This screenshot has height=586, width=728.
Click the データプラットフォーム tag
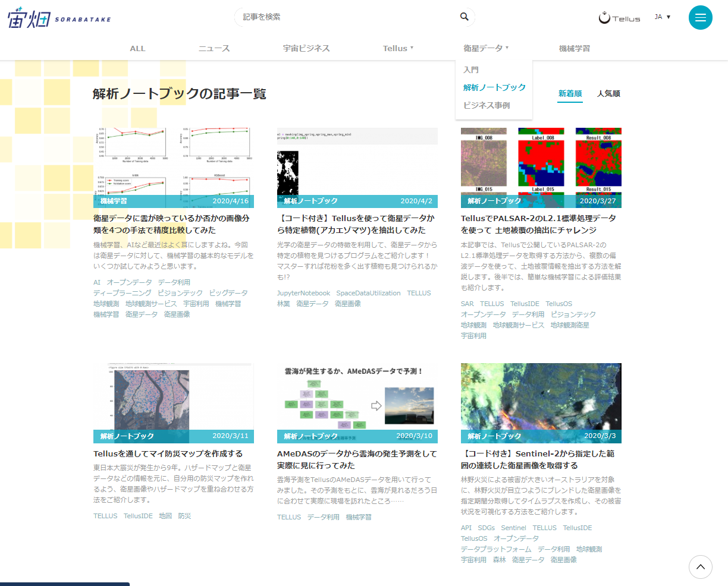(496, 549)
